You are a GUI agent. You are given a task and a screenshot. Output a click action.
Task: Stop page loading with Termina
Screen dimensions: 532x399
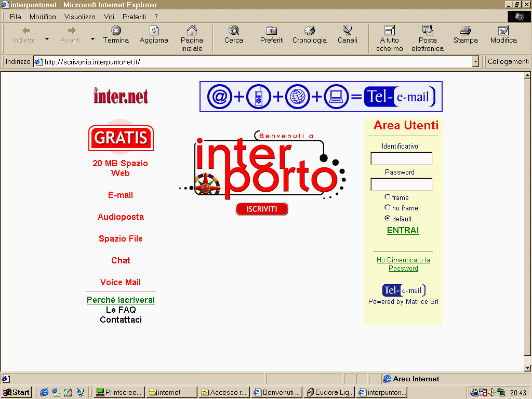pos(116,35)
